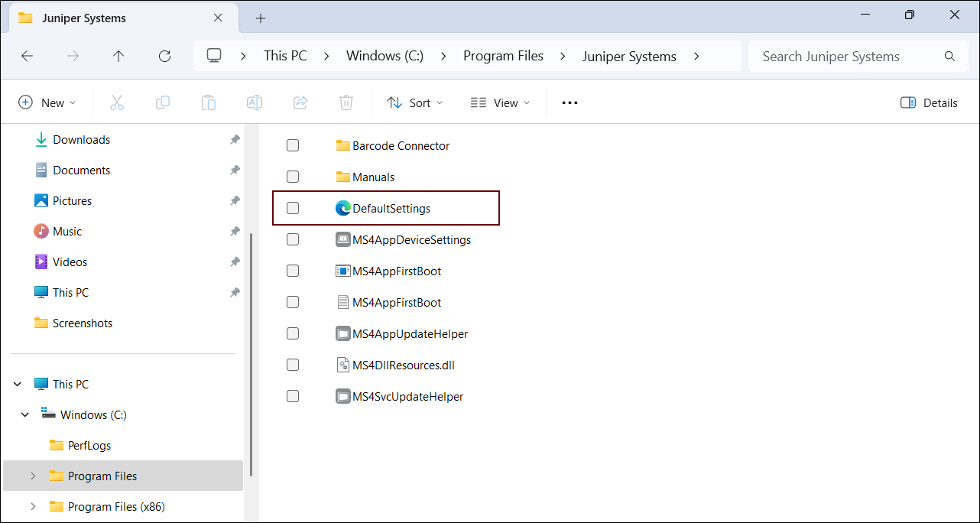Image resolution: width=980 pixels, height=523 pixels.
Task: Select the DefaultSettings checkbox
Action: [293, 208]
